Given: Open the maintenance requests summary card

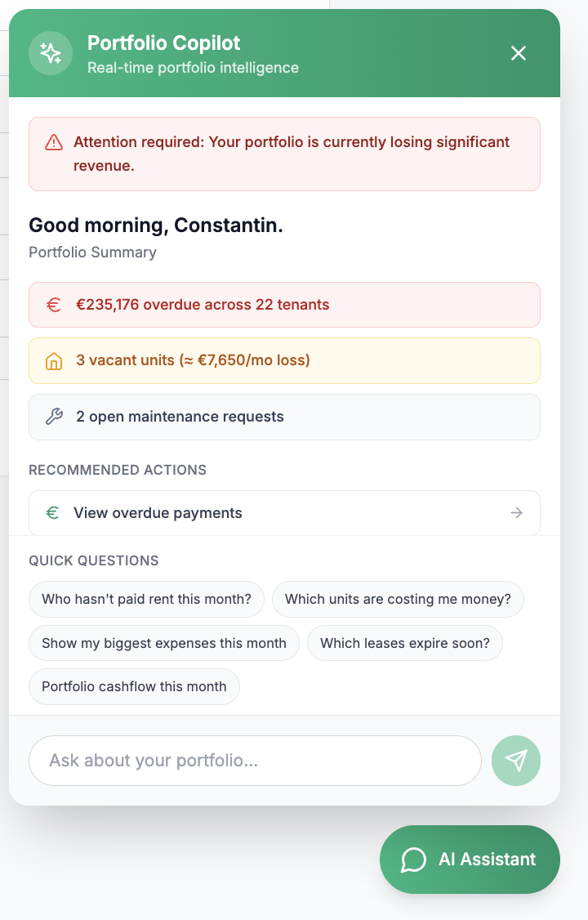Looking at the screenshot, I should coord(284,417).
